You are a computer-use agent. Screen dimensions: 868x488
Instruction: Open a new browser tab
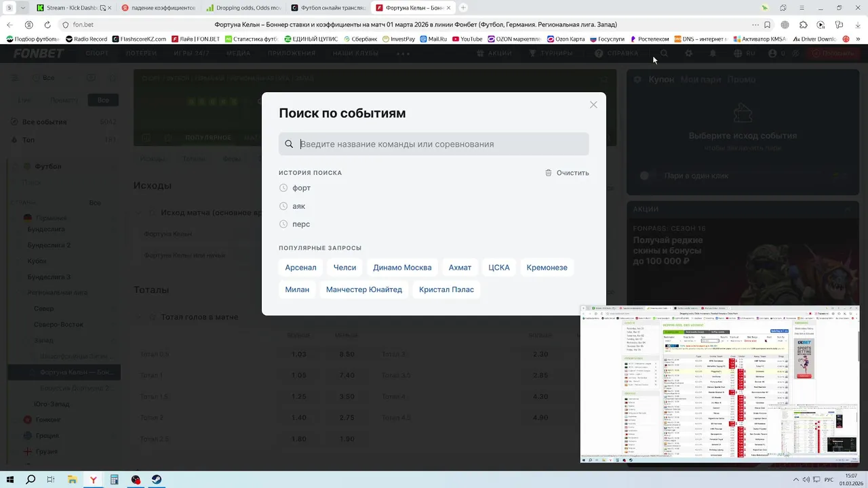point(463,7)
